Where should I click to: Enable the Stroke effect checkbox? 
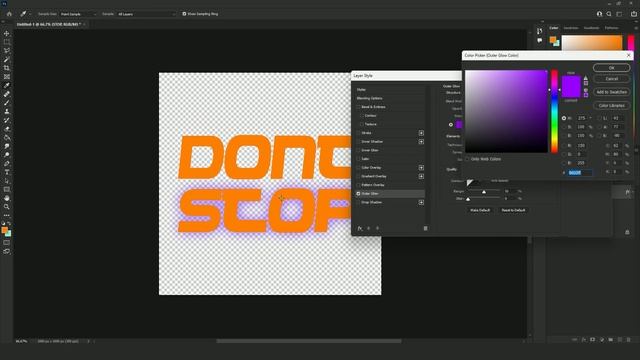(358, 133)
